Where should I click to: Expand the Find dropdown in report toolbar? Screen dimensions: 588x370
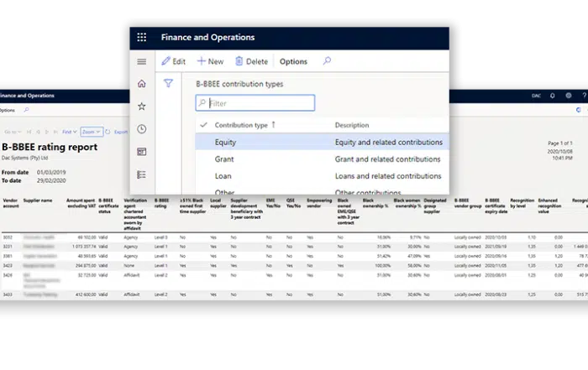pos(68,132)
